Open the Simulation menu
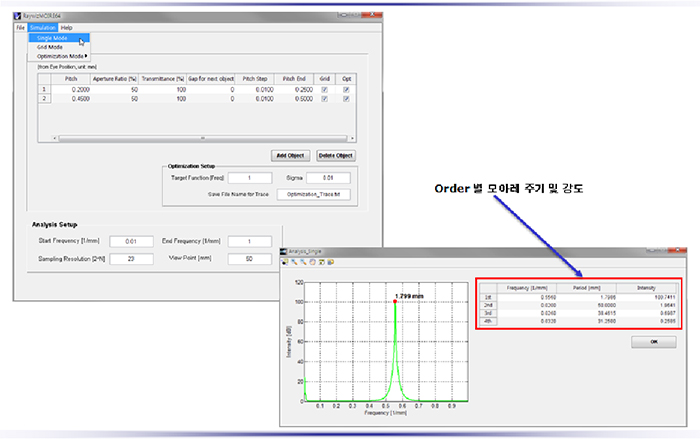 click(42, 27)
